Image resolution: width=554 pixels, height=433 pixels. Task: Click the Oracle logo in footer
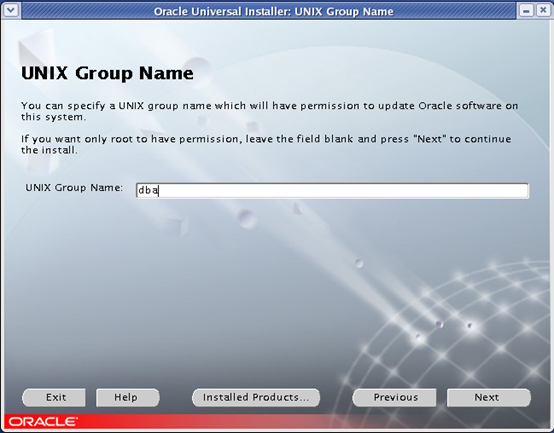click(42, 422)
